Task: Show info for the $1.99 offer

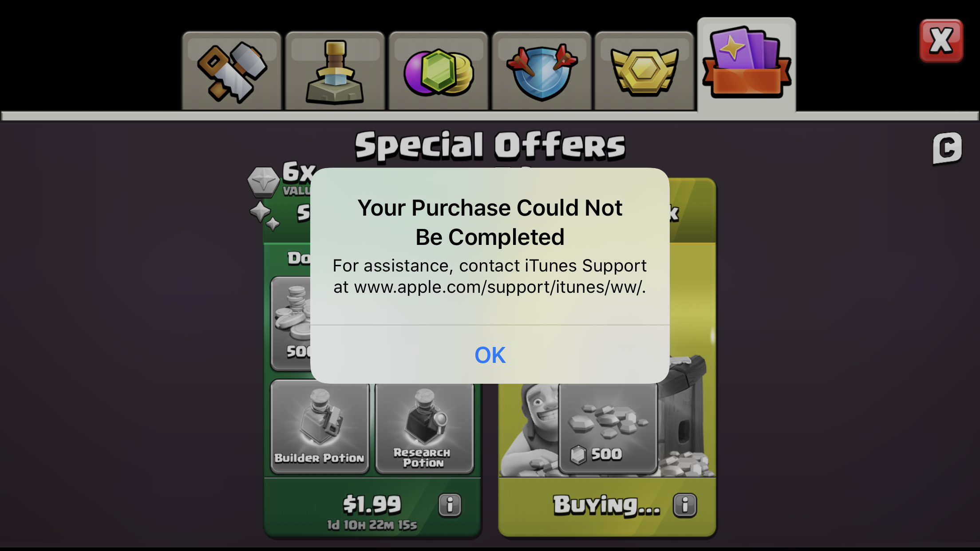Action: tap(450, 505)
